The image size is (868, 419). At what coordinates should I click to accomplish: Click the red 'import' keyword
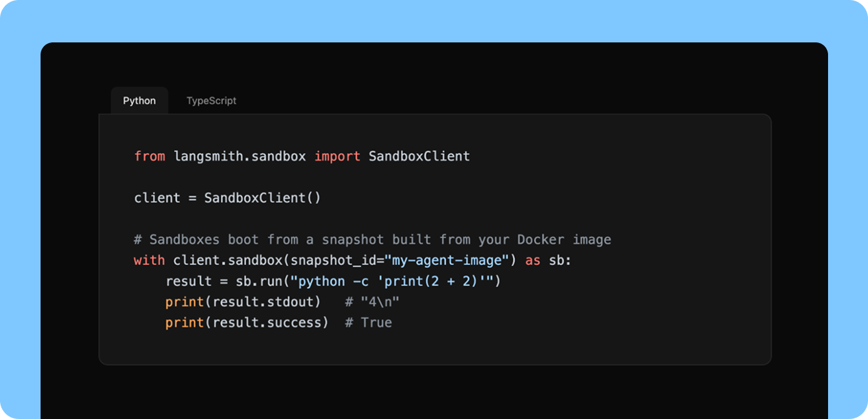point(337,156)
